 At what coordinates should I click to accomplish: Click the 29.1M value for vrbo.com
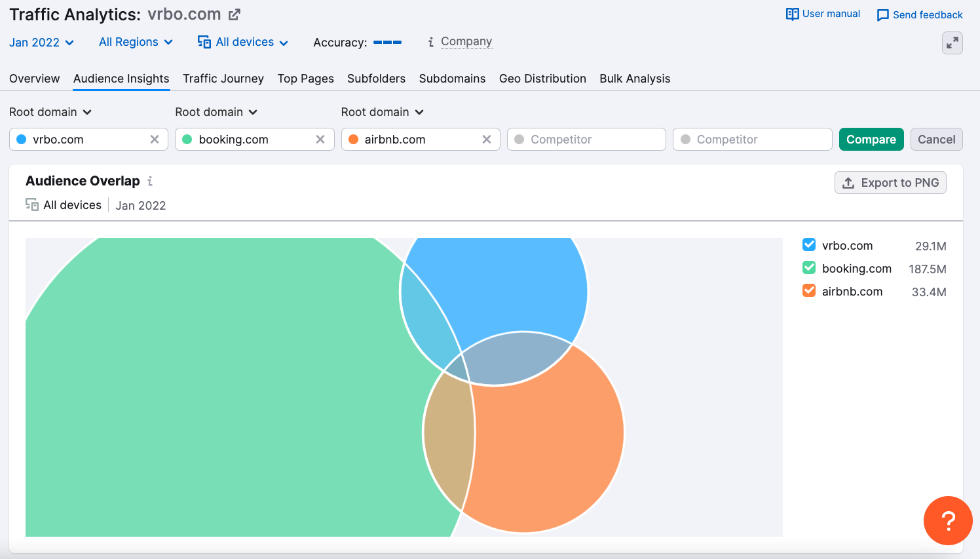click(931, 246)
